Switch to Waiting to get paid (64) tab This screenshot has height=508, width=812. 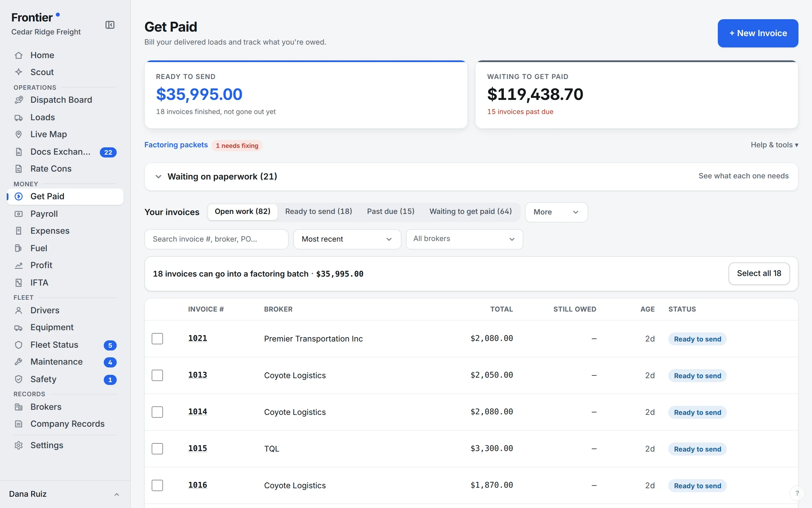(x=470, y=212)
